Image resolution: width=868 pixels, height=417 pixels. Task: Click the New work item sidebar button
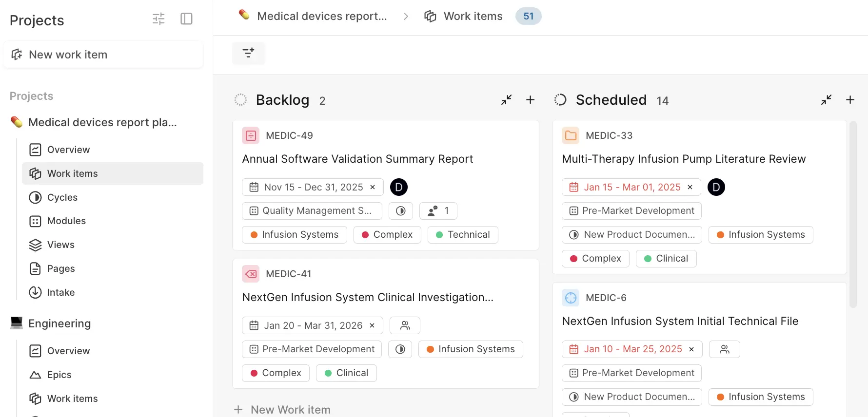(x=103, y=55)
